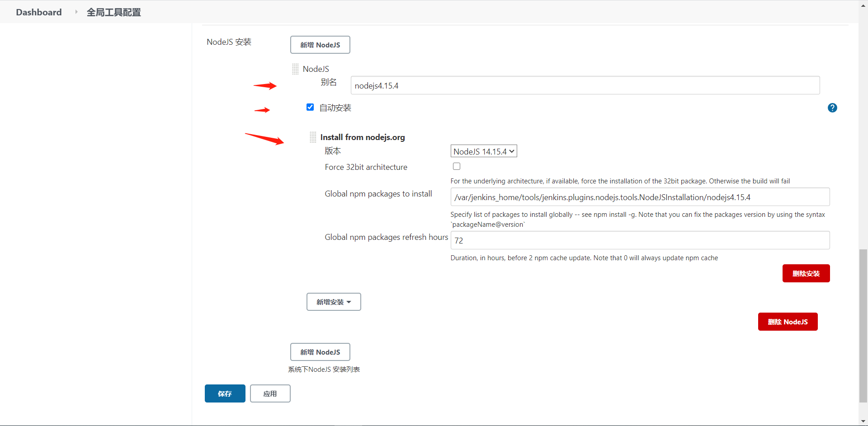Save configuration with 保存 button
The height and width of the screenshot is (426, 868).
(225, 393)
